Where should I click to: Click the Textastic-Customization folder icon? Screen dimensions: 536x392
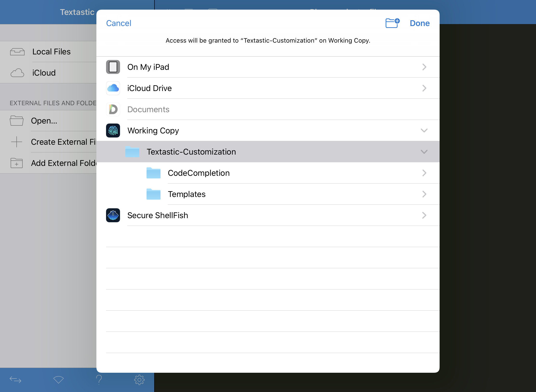coord(132,152)
